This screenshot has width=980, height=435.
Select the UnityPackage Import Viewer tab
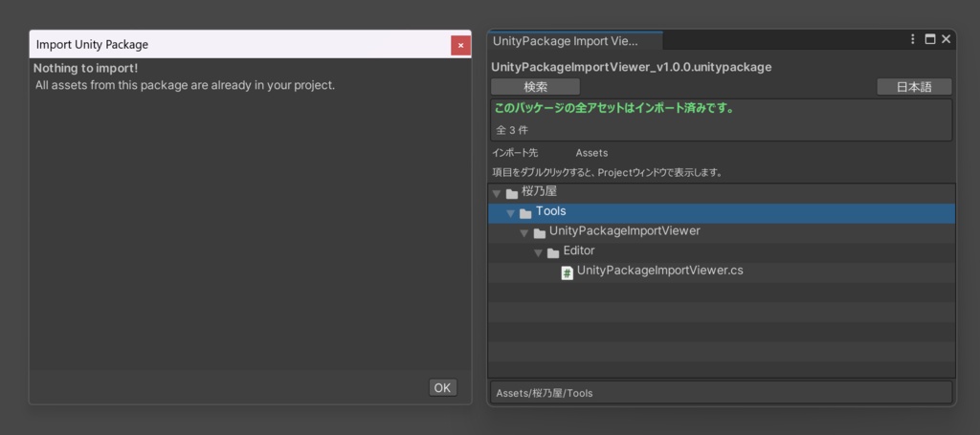574,41
